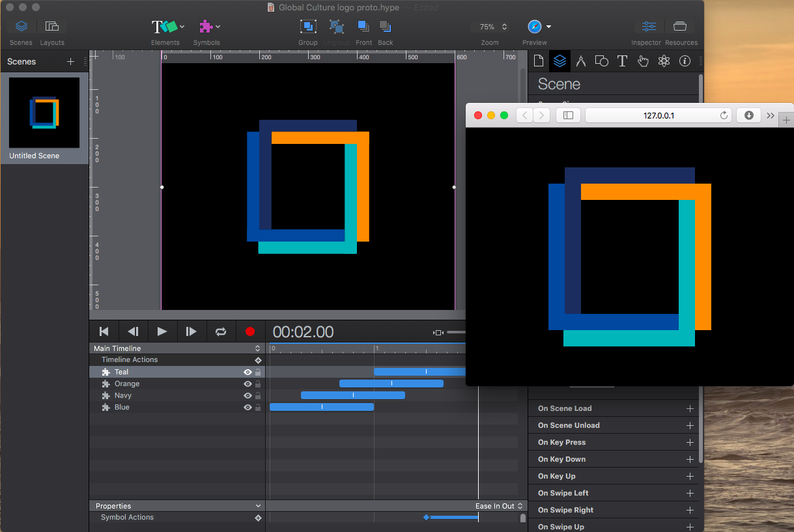Reload the Safari 127.0.0.1 page
The image size is (794, 532).
click(724, 115)
